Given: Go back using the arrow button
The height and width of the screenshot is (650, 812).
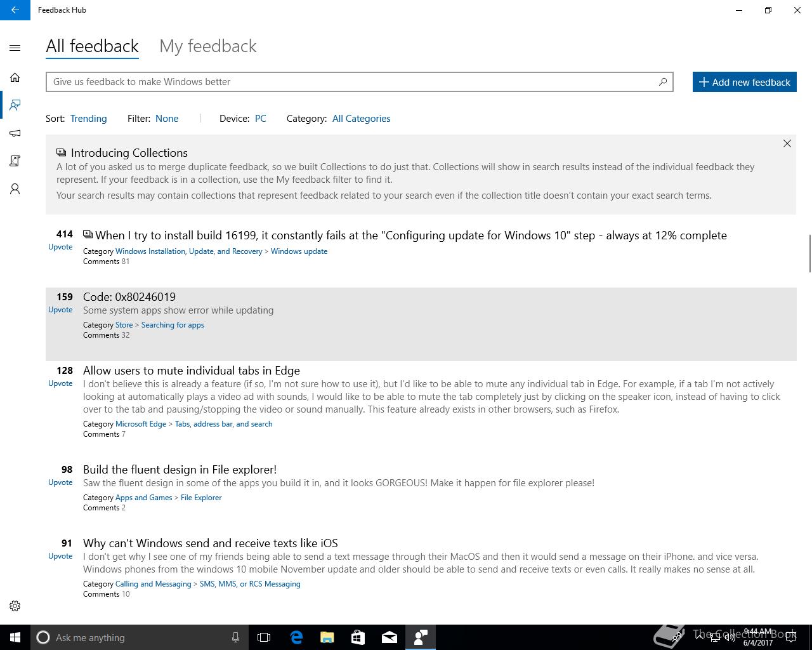Looking at the screenshot, I should tap(15, 10).
